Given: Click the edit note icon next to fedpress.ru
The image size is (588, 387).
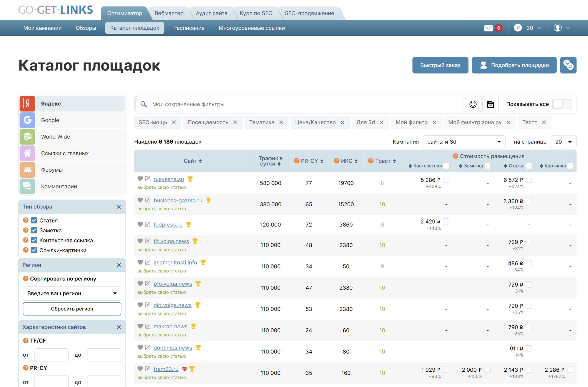Looking at the screenshot, I should point(148,224).
